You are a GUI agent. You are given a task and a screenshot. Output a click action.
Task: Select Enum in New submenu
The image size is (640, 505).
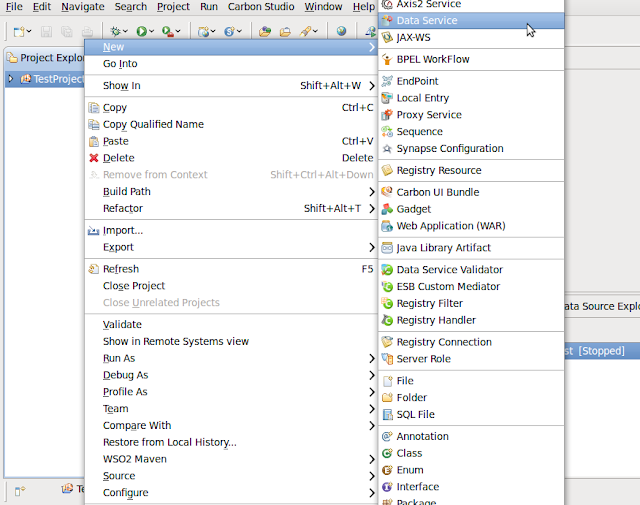pyautogui.click(x=471, y=470)
